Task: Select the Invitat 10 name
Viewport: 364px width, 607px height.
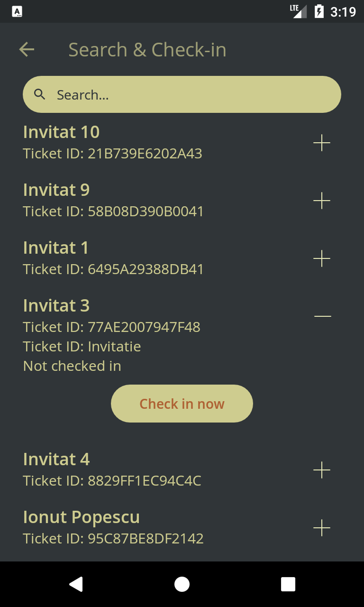Action: [x=61, y=132]
